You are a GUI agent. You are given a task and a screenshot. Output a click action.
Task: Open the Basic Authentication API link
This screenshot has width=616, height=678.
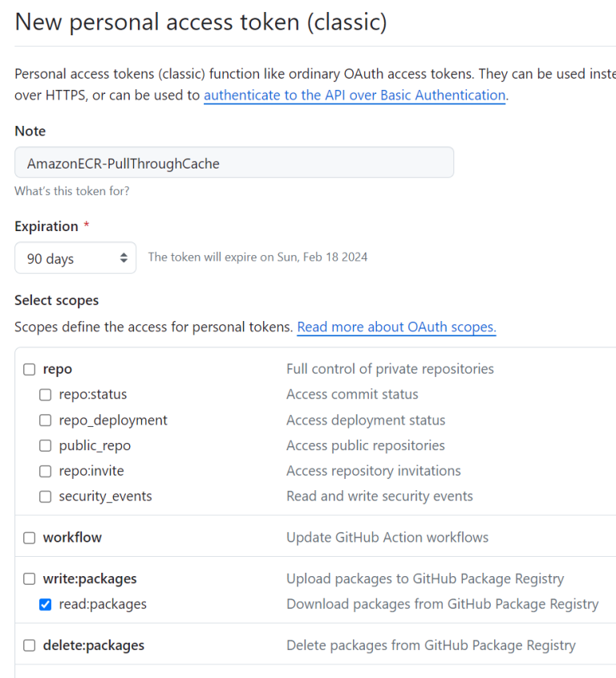(355, 95)
